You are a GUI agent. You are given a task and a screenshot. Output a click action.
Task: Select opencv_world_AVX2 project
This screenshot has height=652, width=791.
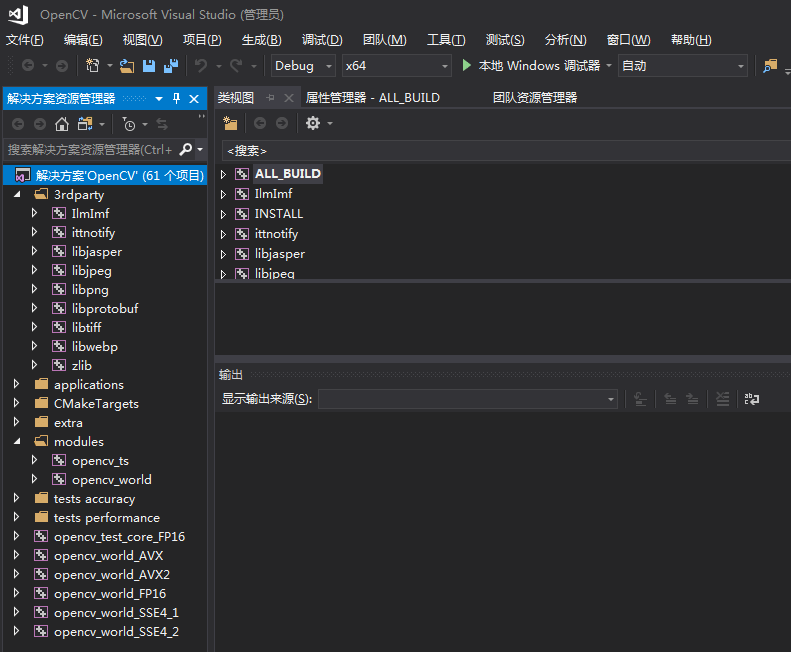tap(112, 574)
